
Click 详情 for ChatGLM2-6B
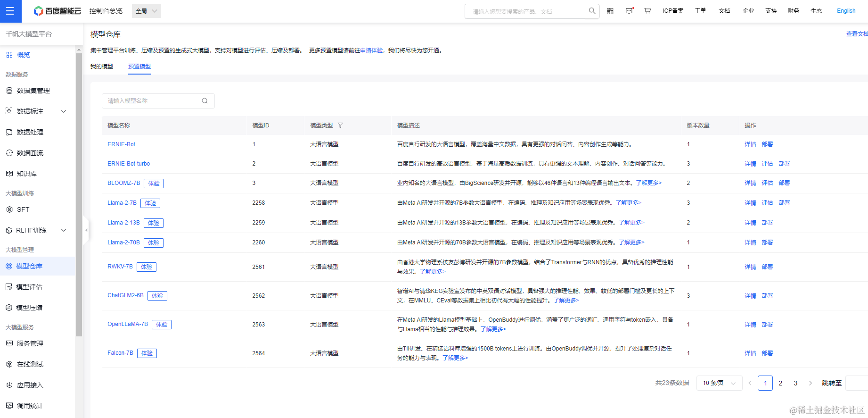coord(751,296)
